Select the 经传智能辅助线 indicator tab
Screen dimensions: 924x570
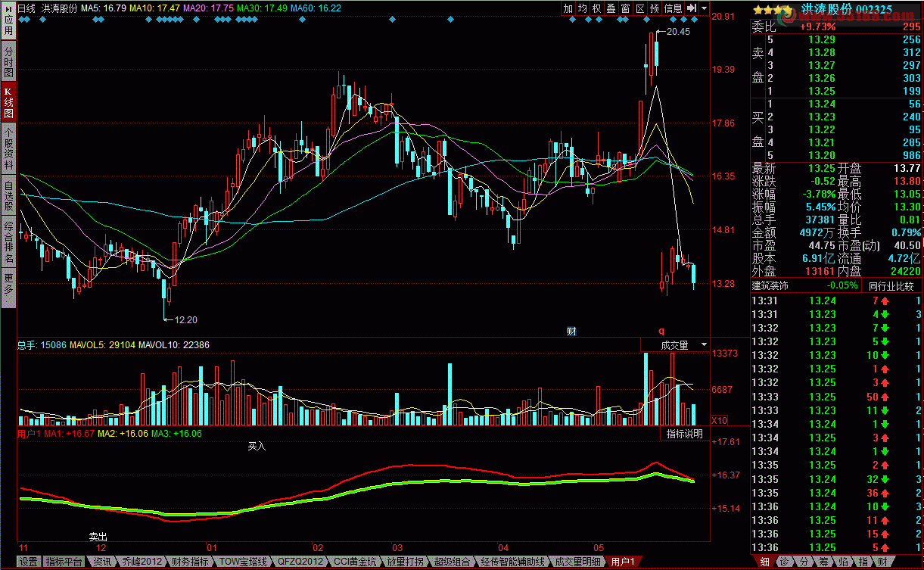tap(513, 562)
